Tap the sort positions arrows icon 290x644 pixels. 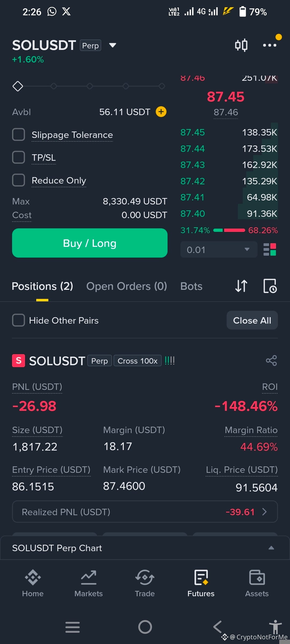[241, 286]
